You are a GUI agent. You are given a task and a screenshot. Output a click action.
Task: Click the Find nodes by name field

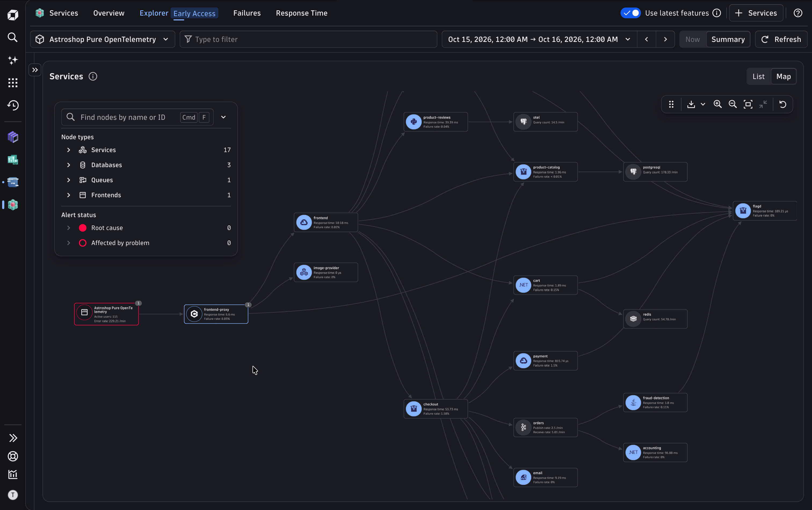(137, 117)
